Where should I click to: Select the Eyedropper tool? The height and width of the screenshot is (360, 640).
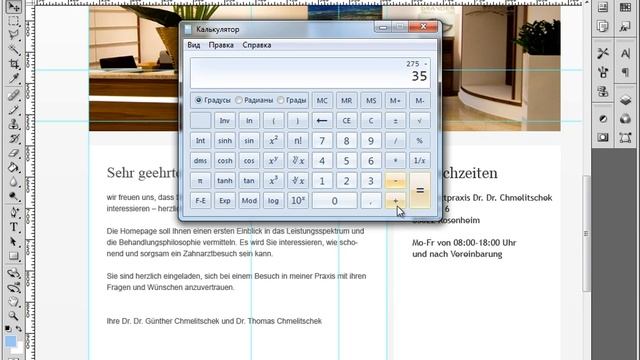13,78
